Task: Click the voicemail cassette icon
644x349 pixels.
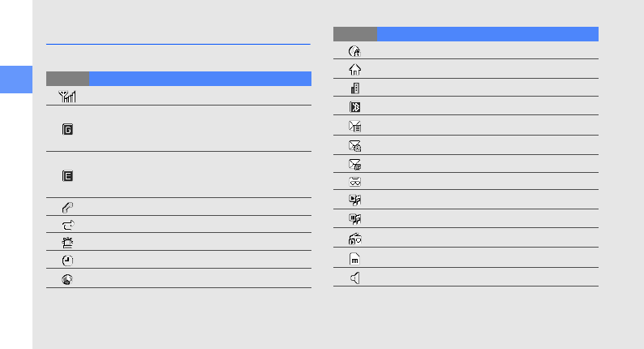Action: click(x=354, y=181)
